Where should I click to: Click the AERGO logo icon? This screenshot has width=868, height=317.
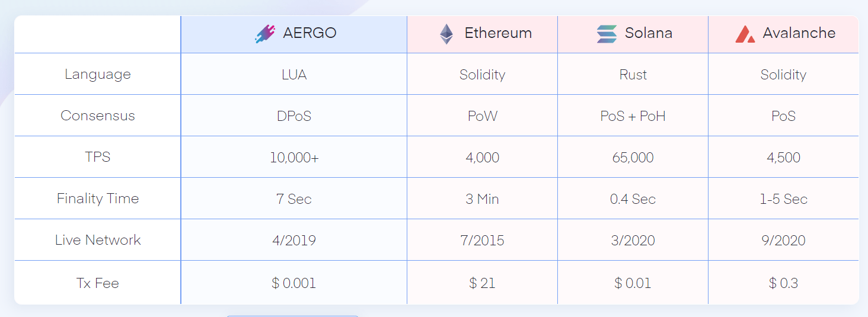(265, 34)
